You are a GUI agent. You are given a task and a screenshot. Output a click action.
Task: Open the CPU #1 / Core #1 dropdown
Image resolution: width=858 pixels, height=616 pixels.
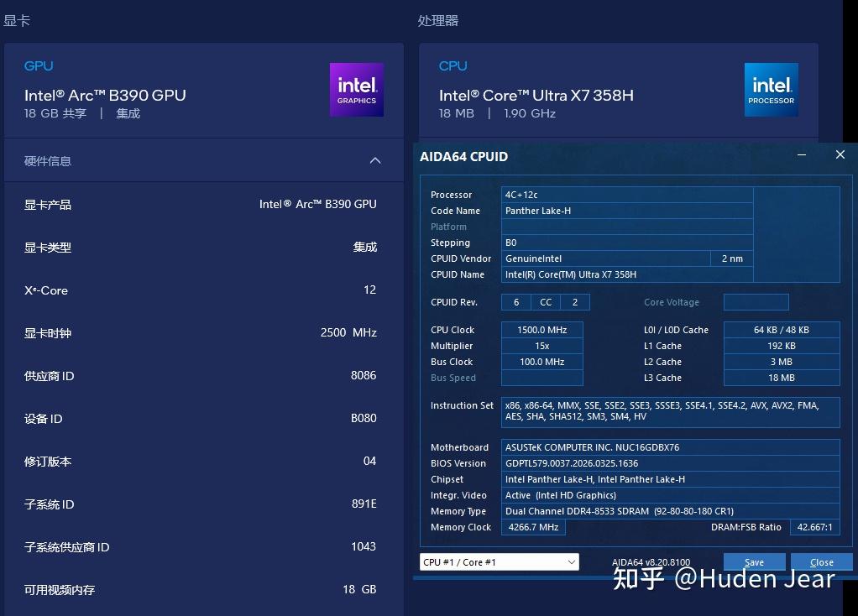[499, 561]
